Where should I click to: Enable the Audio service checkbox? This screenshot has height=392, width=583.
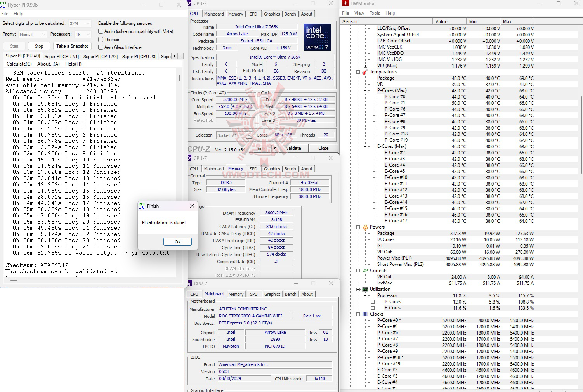click(x=101, y=31)
